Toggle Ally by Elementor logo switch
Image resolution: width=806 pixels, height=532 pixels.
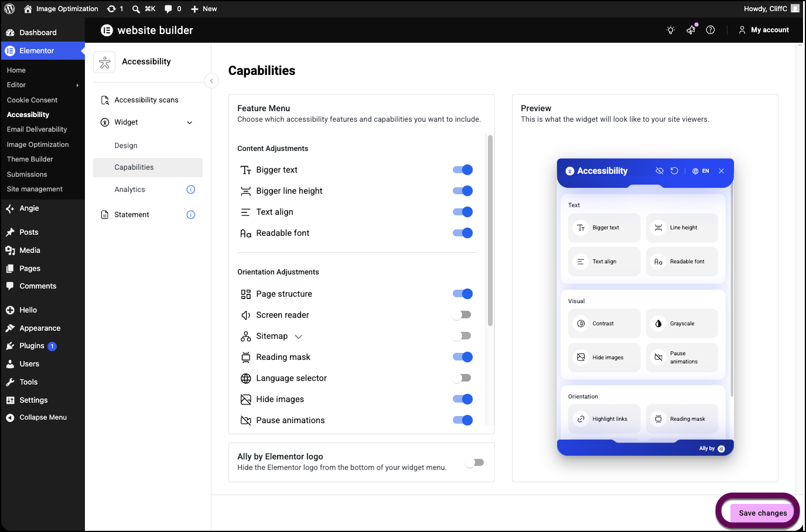474,462
